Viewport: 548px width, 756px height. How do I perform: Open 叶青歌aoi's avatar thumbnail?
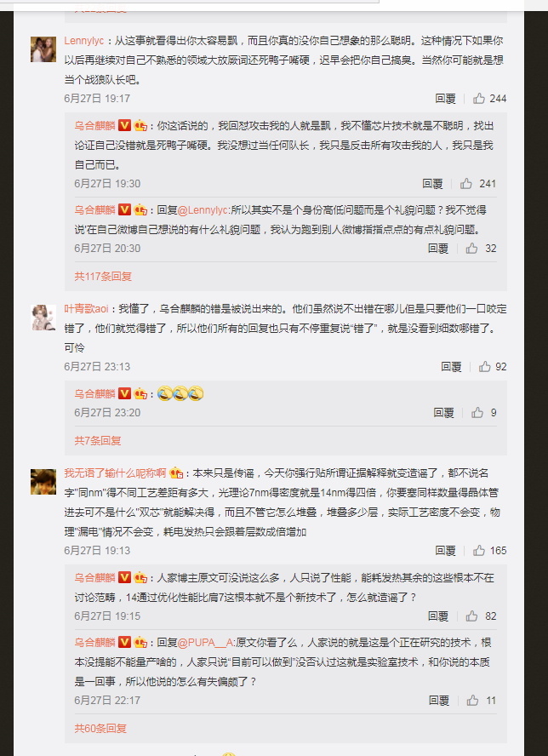[x=43, y=318]
